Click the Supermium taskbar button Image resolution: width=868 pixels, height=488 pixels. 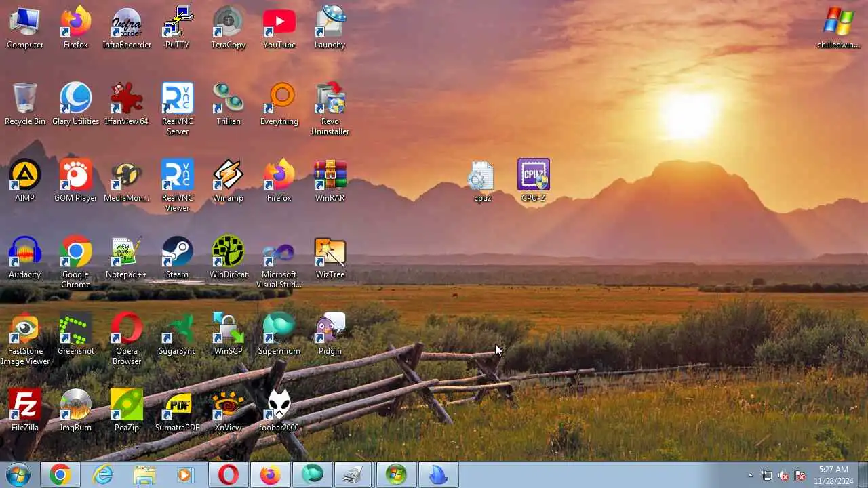tap(313, 475)
